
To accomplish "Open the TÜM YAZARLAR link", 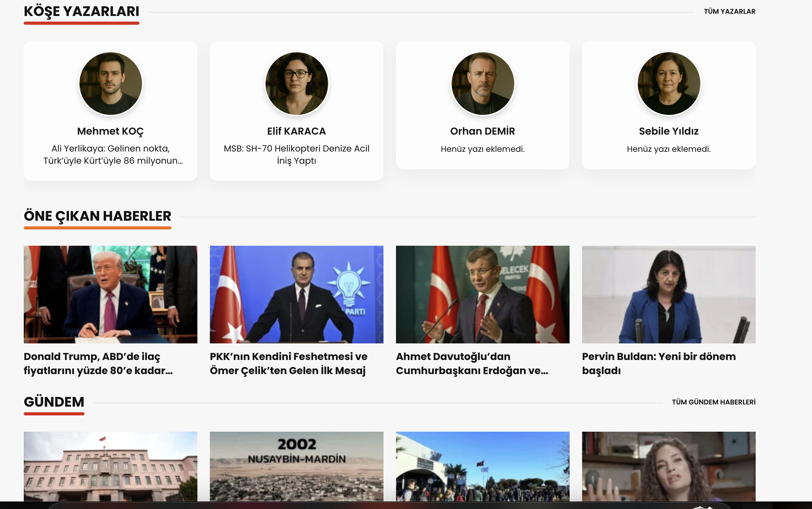I will [x=729, y=12].
